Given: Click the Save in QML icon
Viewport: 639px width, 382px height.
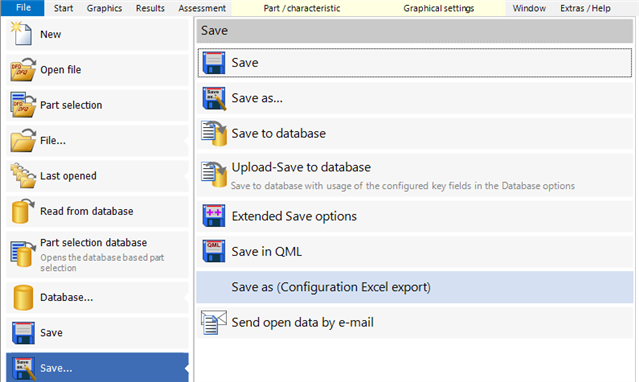Looking at the screenshot, I should (214, 251).
